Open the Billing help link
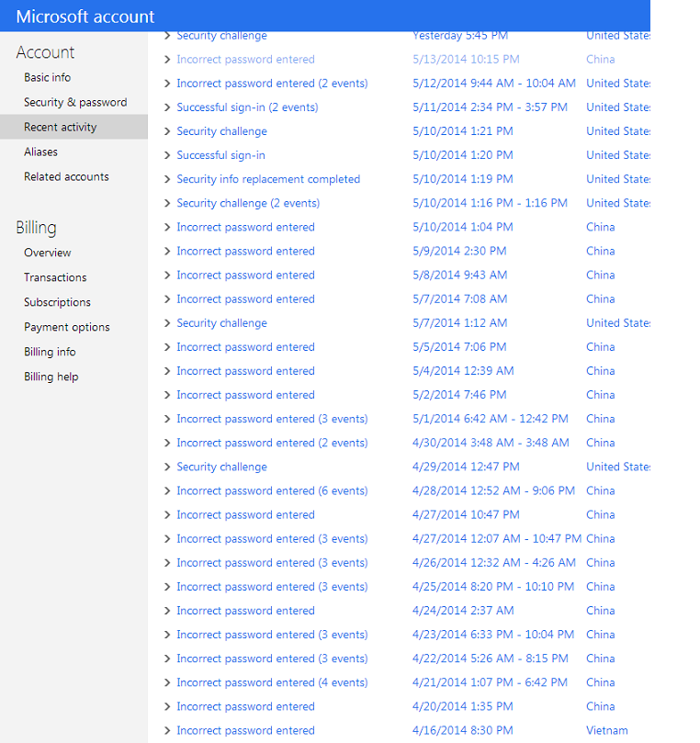This screenshot has height=743, width=700. (x=51, y=377)
